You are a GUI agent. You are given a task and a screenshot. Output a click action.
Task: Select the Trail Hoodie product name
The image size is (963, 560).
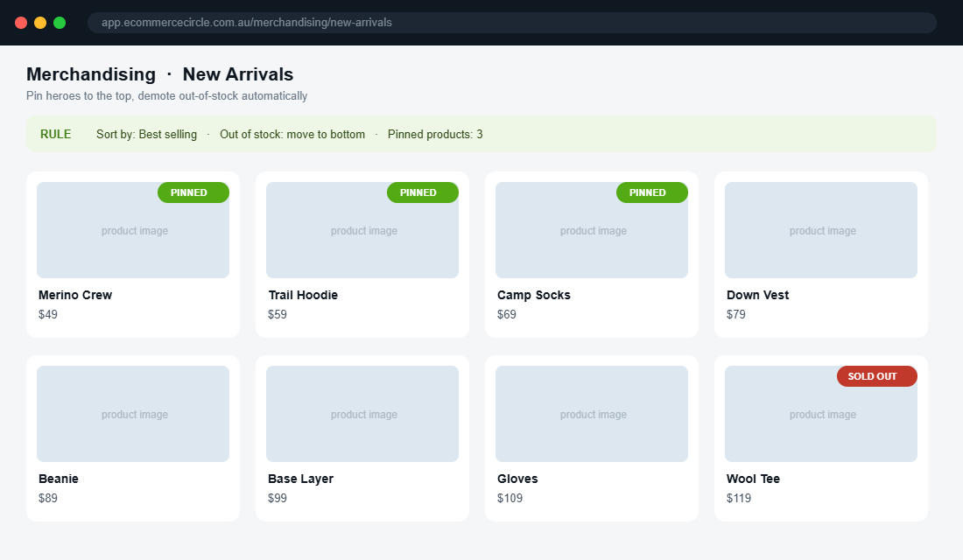[303, 295]
